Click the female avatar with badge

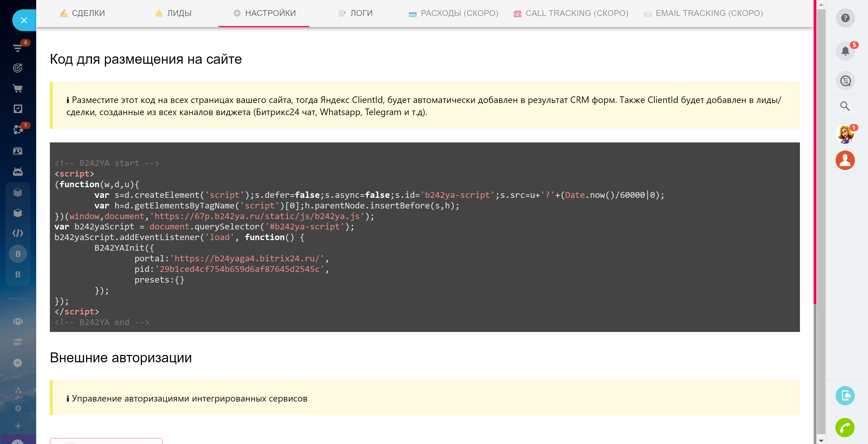pos(845,134)
